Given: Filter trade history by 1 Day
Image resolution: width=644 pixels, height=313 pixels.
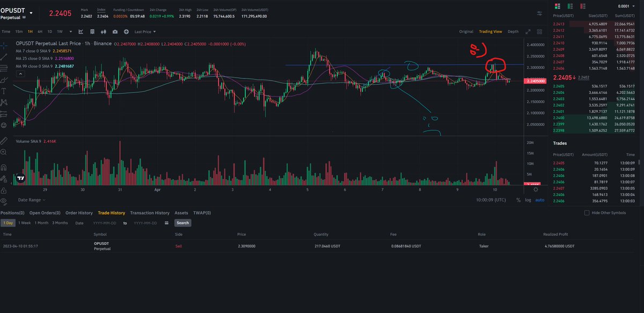Looking at the screenshot, I should coord(8,223).
